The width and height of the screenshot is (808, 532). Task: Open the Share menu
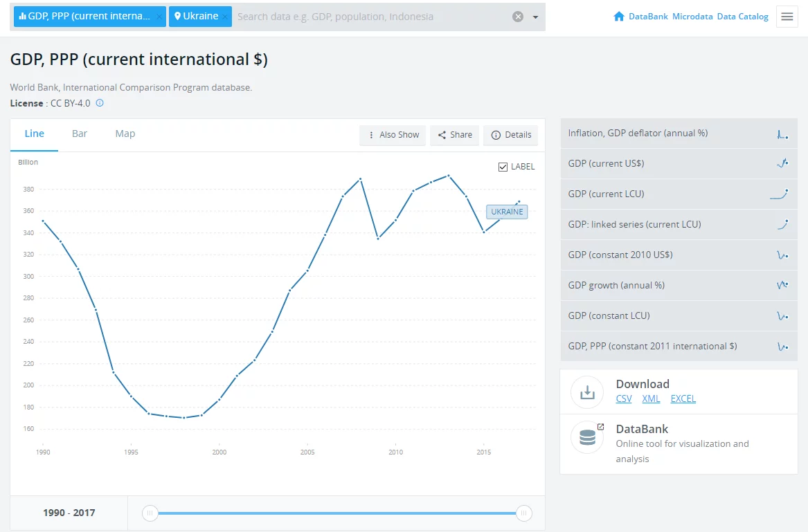click(454, 135)
